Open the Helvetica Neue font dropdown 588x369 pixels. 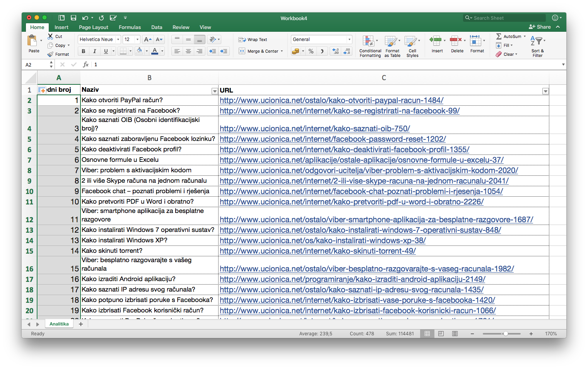coord(118,39)
